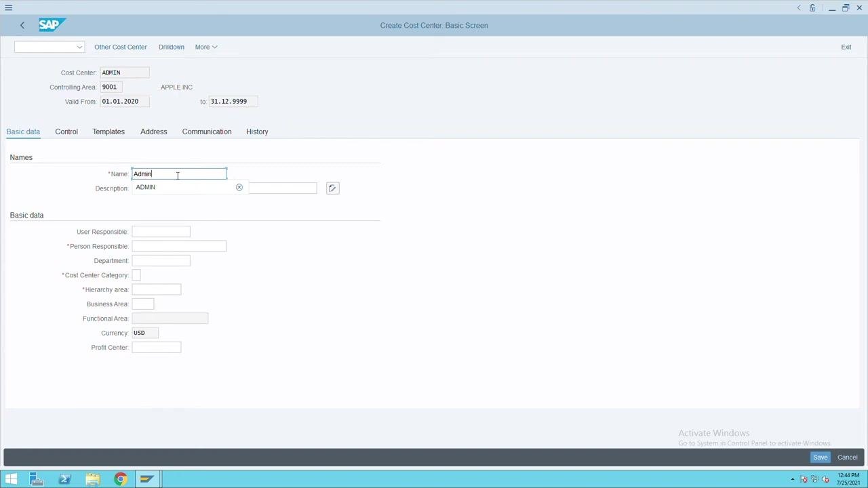The width and height of the screenshot is (868, 488).
Task: Click the SAP logo
Action: point(52,25)
